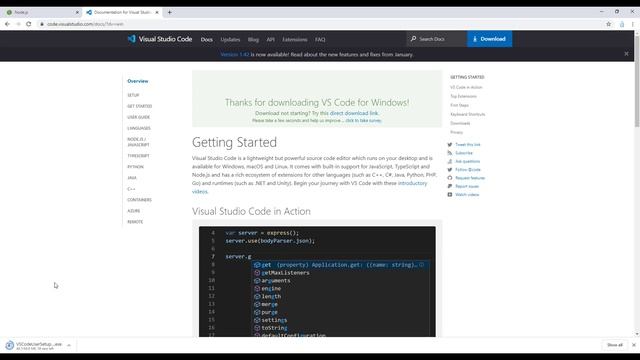
Task: Open API in the top navigation
Action: pos(271,40)
